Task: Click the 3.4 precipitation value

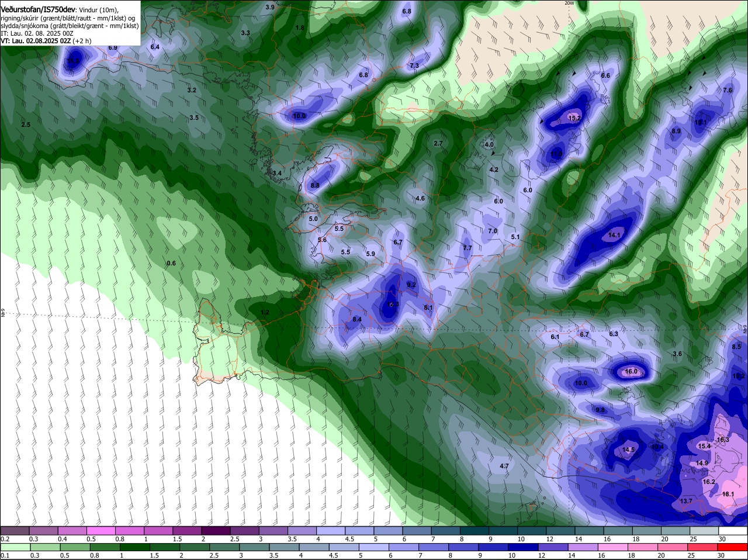Action: click(277, 173)
